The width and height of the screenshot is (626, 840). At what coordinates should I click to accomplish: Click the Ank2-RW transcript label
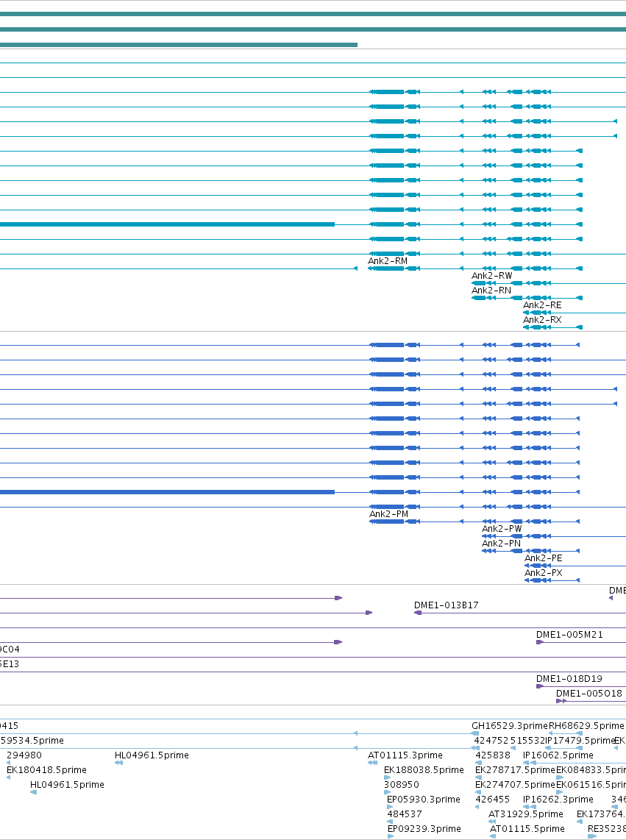pyautogui.click(x=491, y=275)
